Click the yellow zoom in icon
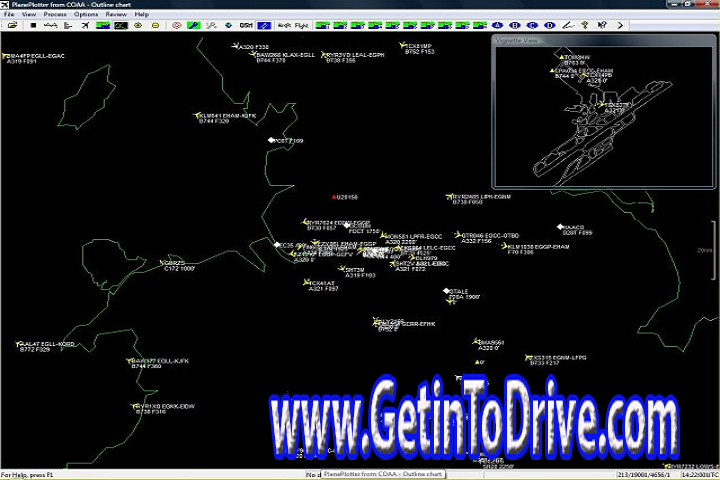This screenshot has width=720, height=480. pos(138,25)
